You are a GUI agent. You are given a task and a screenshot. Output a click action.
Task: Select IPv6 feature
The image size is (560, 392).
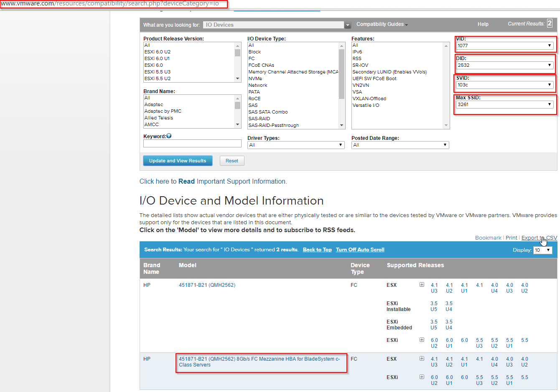[357, 52]
